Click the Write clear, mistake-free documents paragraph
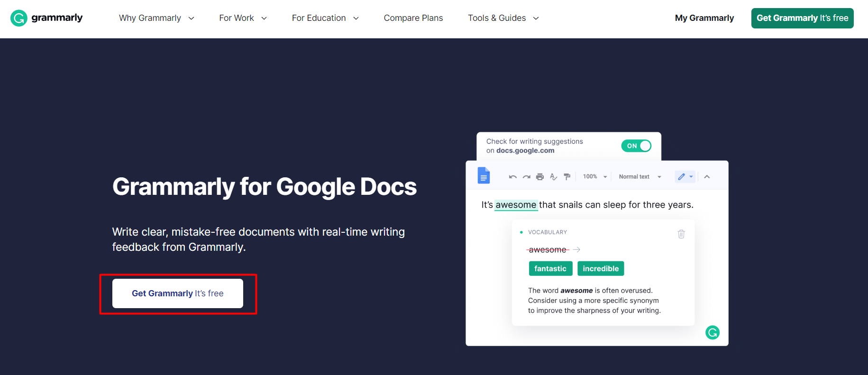 [258, 239]
